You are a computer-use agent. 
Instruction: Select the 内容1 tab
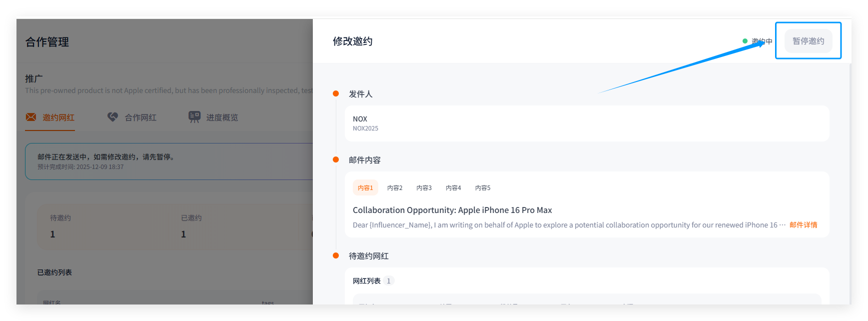point(365,188)
